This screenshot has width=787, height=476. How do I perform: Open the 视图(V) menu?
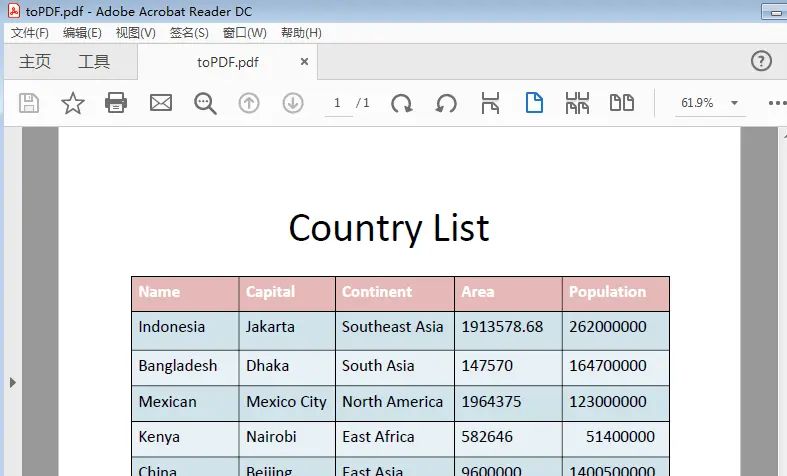tap(136, 33)
